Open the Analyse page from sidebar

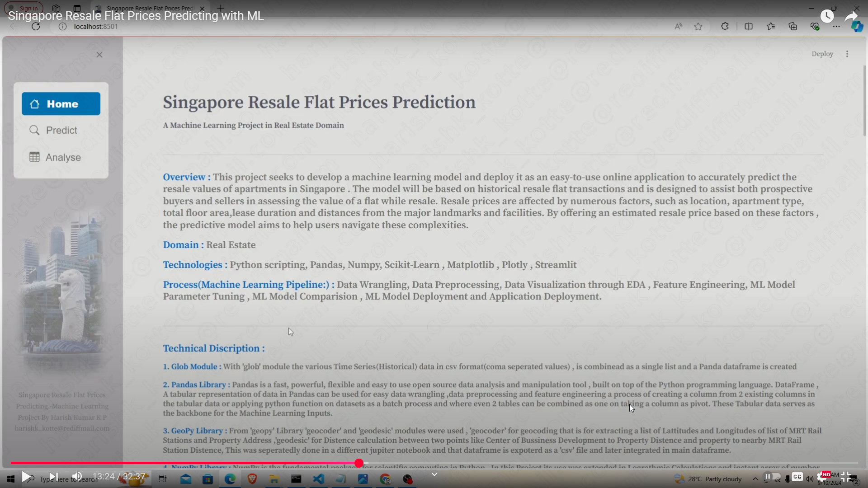(61, 157)
